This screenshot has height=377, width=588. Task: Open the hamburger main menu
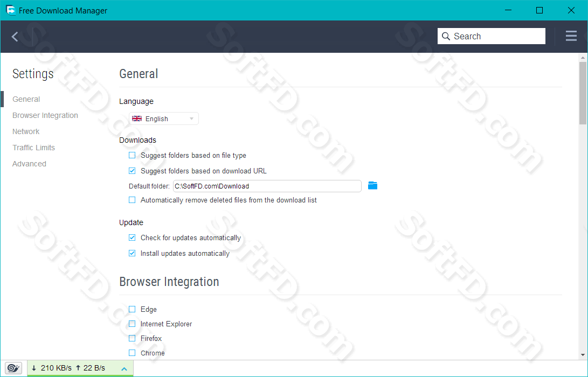571,36
